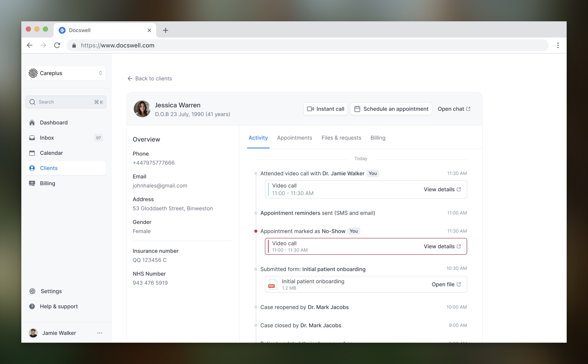Open a new browser tab with plus icon
The height and width of the screenshot is (364, 588).
coord(166,30)
